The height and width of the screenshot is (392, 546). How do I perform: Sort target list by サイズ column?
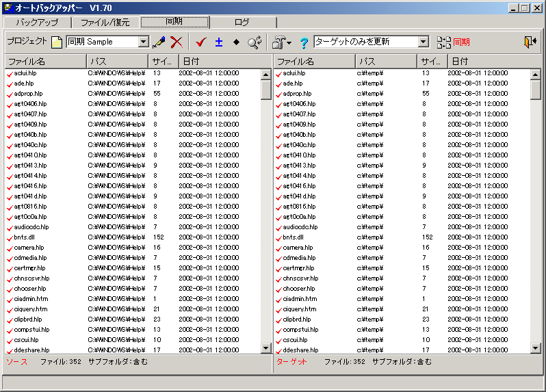click(432, 62)
